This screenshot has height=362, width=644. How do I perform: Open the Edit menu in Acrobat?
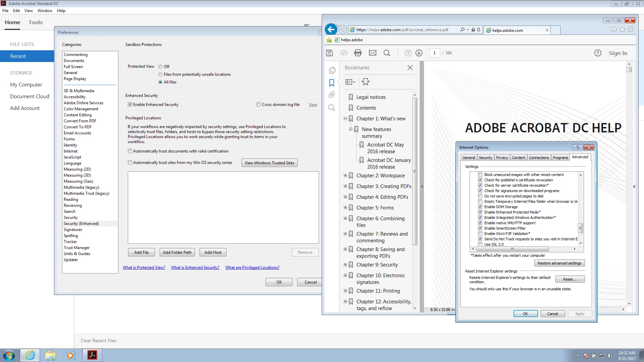point(16,11)
